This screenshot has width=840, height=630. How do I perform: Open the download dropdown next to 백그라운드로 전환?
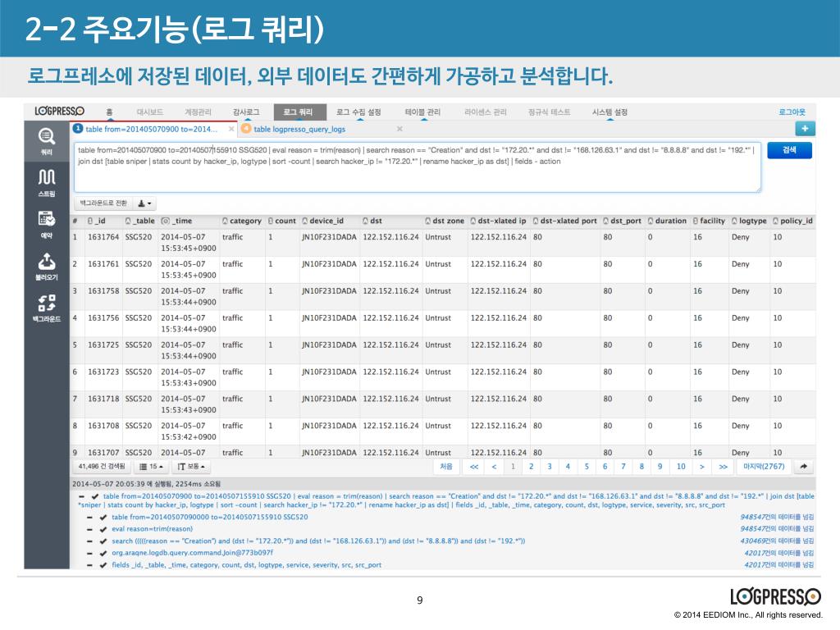[x=144, y=203]
